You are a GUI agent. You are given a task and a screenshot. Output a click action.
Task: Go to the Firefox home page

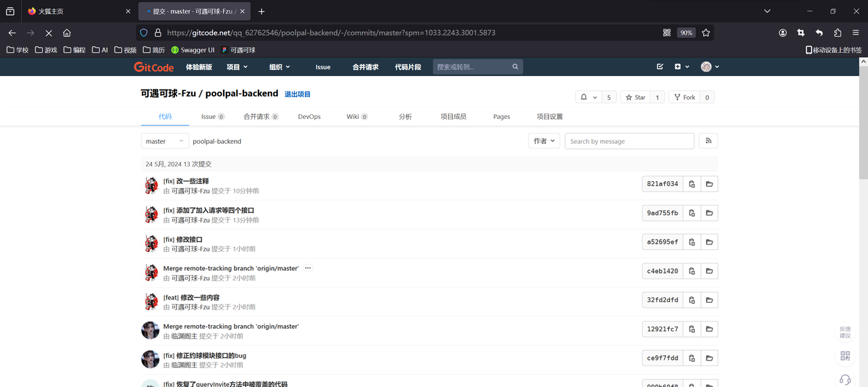(66, 33)
